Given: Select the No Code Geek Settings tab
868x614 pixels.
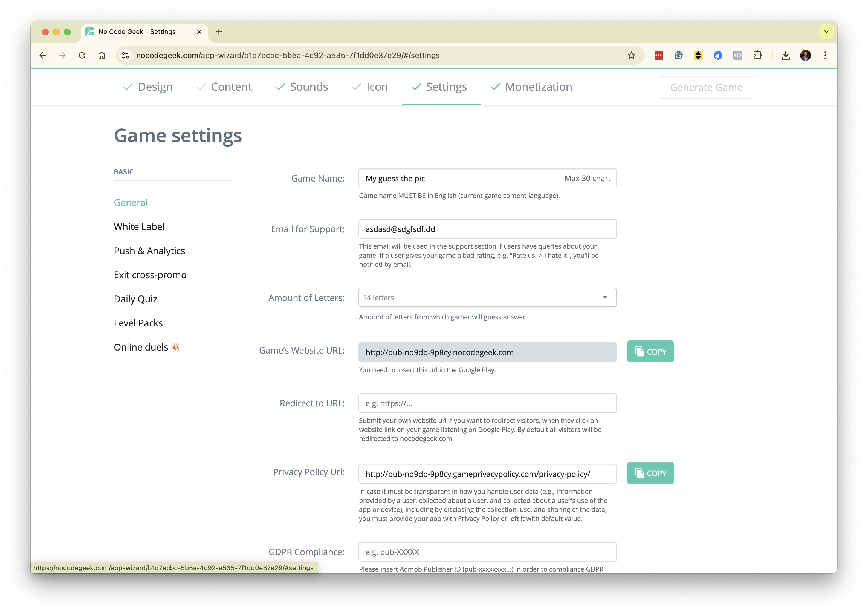Looking at the screenshot, I should pos(144,32).
